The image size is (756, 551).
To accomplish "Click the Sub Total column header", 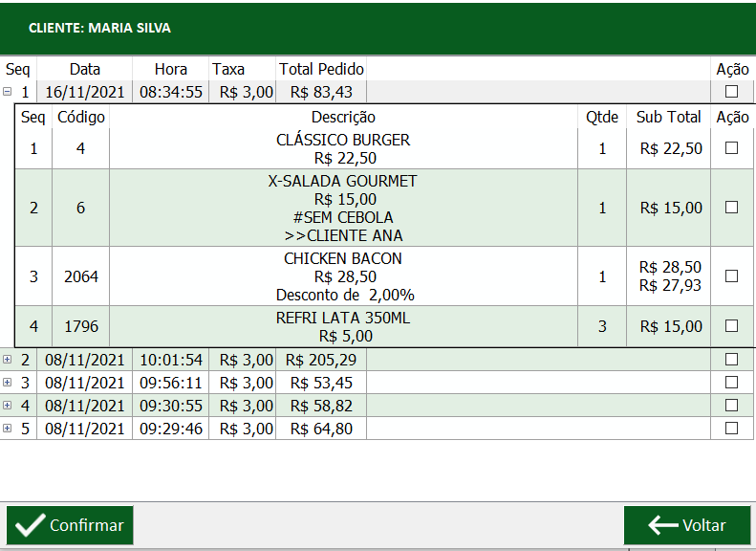I will [668, 117].
